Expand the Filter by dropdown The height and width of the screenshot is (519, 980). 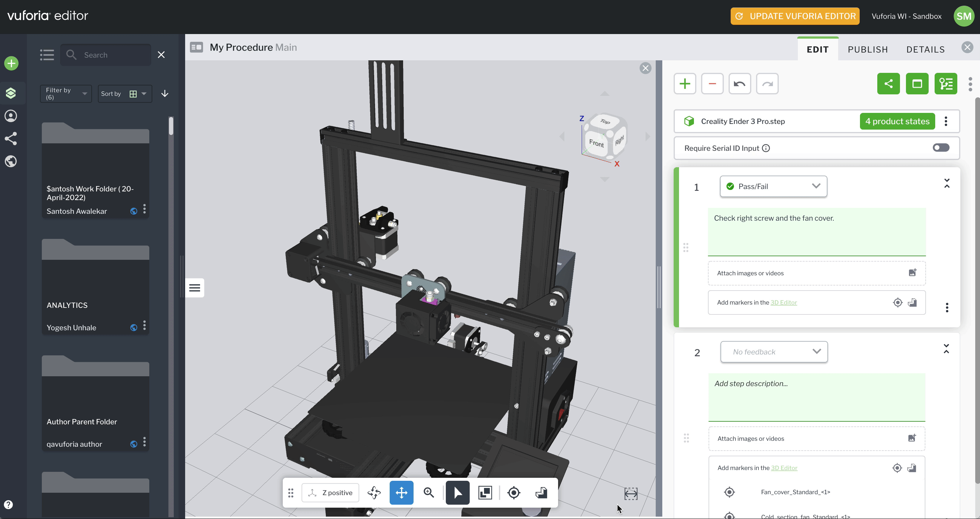click(x=66, y=93)
